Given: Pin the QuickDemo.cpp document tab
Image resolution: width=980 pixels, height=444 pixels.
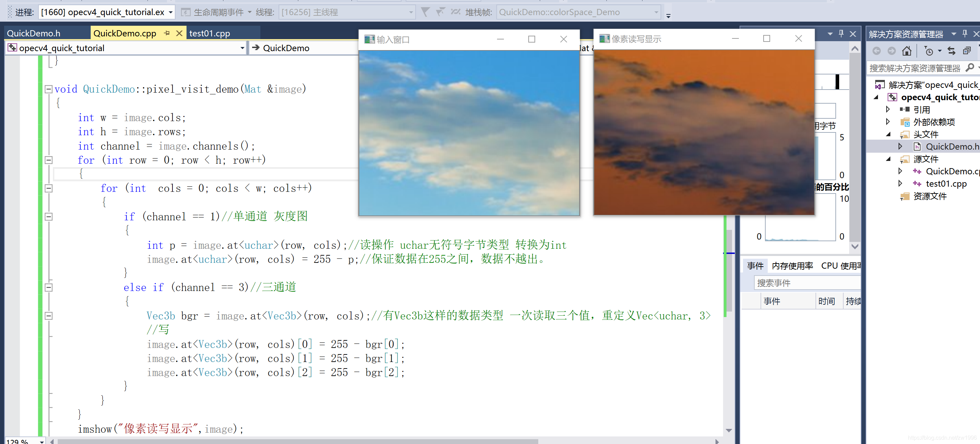Looking at the screenshot, I should [167, 33].
